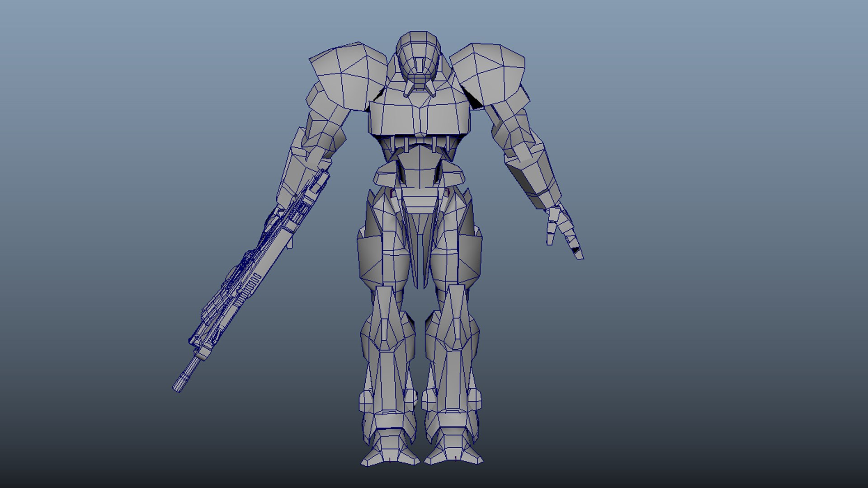
Task: Pick the shoulder pad above the rifle arm
Action: tap(348, 76)
